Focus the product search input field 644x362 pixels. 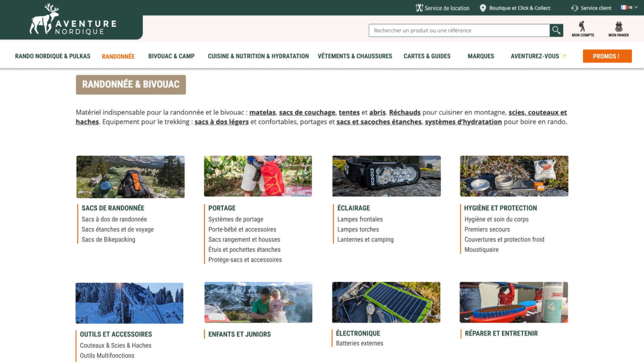tap(459, 31)
